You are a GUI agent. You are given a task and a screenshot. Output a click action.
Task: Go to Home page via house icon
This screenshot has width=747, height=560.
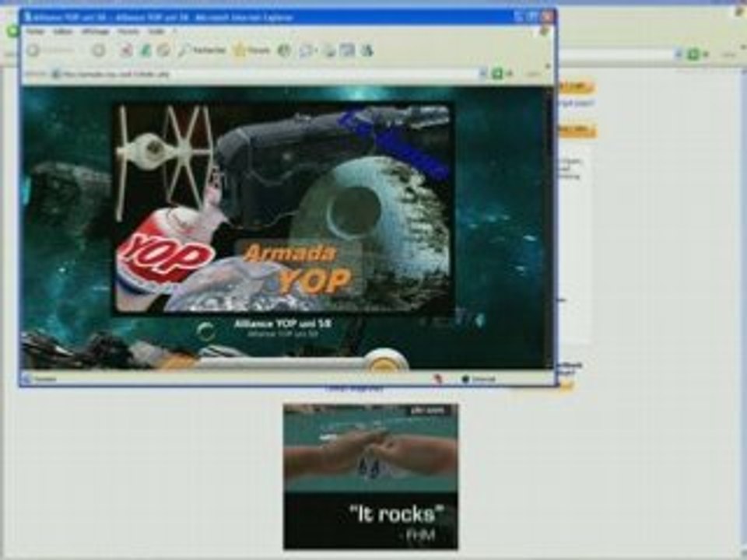pos(163,50)
